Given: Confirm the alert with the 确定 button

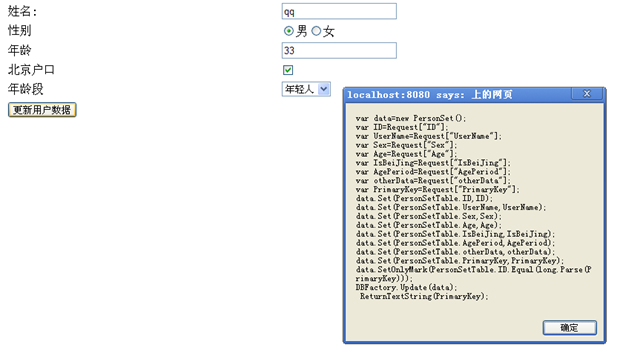Looking at the screenshot, I should (x=569, y=328).
